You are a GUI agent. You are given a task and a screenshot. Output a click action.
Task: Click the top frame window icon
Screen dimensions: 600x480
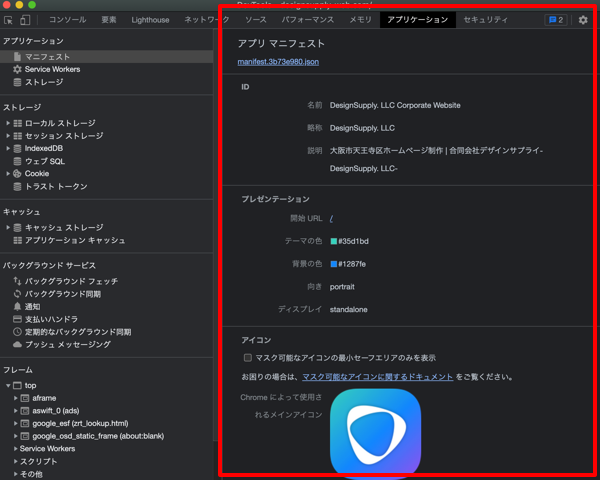click(17, 385)
